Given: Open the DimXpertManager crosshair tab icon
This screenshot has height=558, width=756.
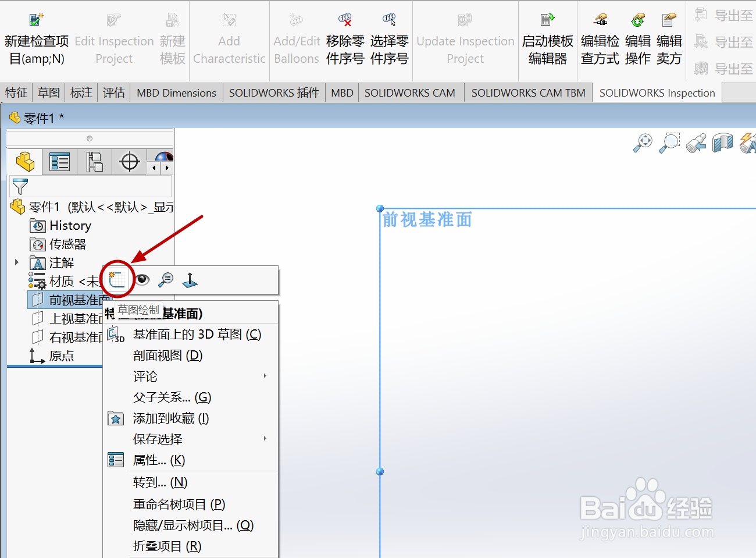Looking at the screenshot, I should pyautogui.click(x=129, y=162).
